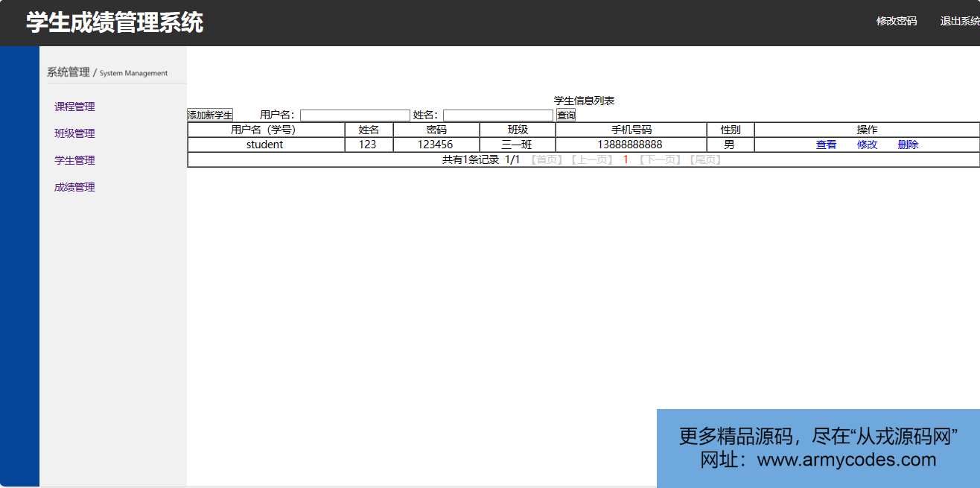Click the 添加新学生 button

coord(210,115)
